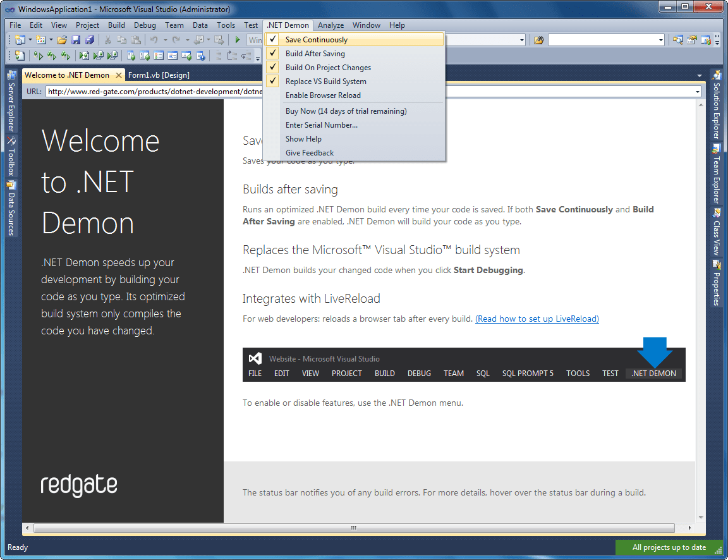
Task: Click the Copy icon in the toolbar
Action: (121, 40)
